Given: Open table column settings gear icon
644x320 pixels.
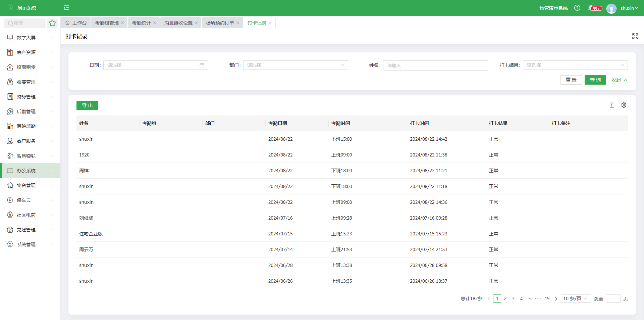Looking at the screenshot, I should (624, 105).
